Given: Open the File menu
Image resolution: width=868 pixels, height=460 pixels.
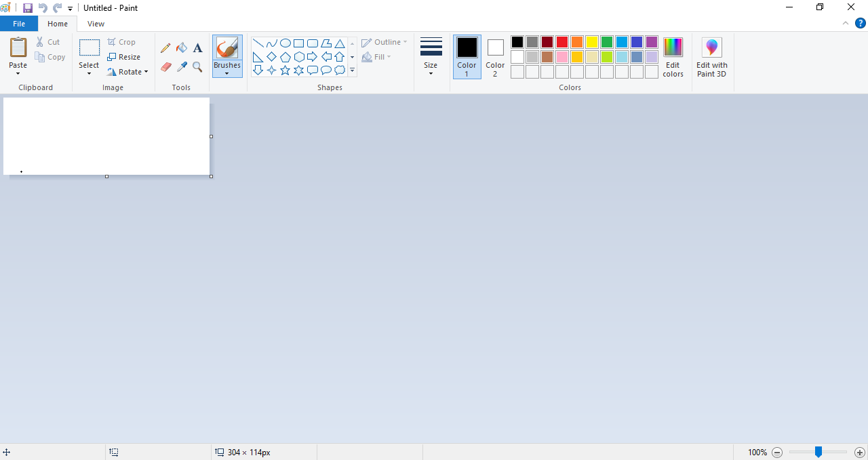Looking at the screenshot, I should pos(19,24).
